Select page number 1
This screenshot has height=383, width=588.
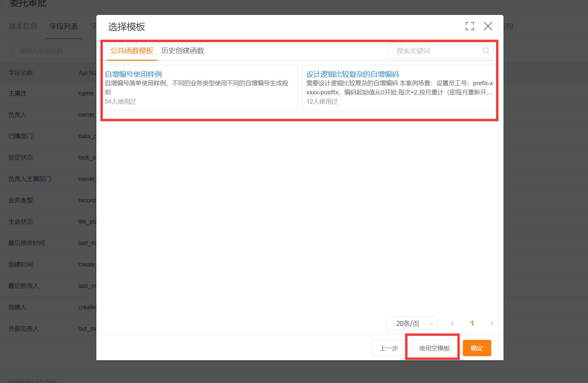pos(472,323)
